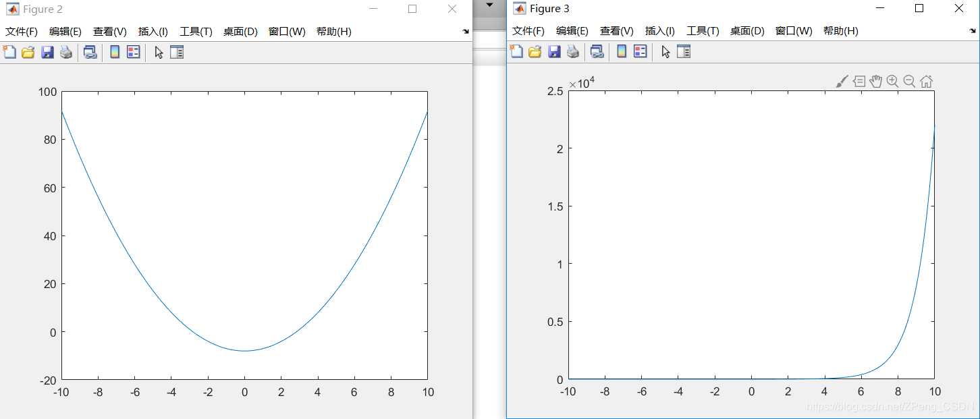Viewport: 980px width, 419px height.
Task: Insert colorbar icon in Figure 3 toolbar
Action: coord(622,52)
